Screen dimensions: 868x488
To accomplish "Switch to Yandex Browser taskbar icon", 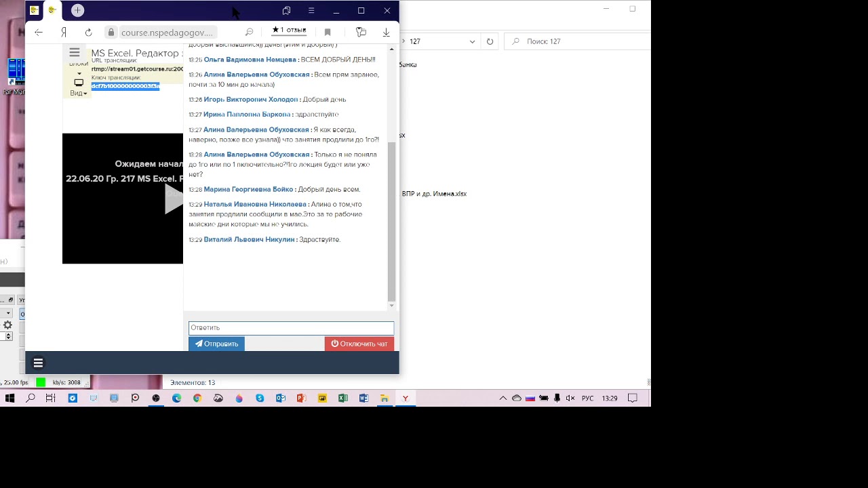I will pos(406,399).
